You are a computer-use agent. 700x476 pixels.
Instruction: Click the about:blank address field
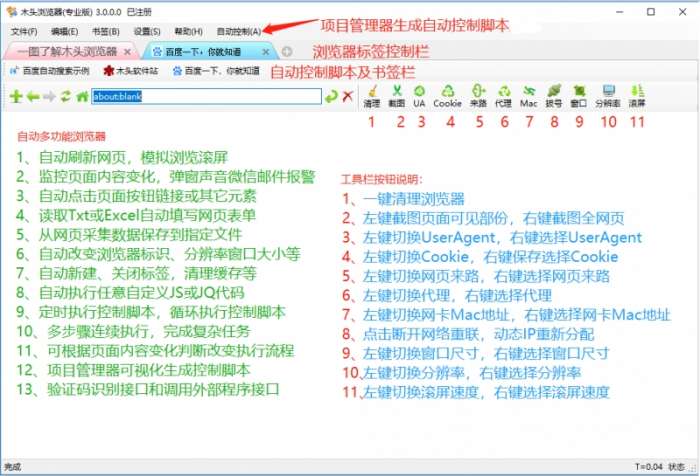click(x=206, y=96)
